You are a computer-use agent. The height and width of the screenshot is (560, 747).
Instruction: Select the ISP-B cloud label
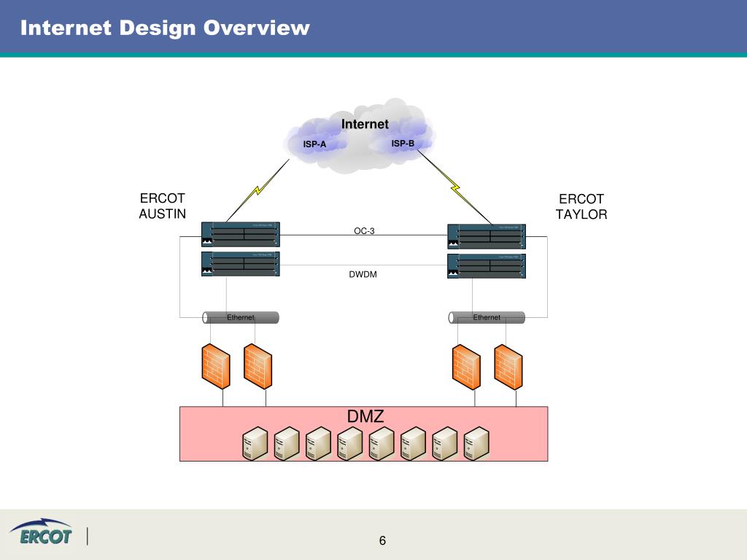pos(403,144)
